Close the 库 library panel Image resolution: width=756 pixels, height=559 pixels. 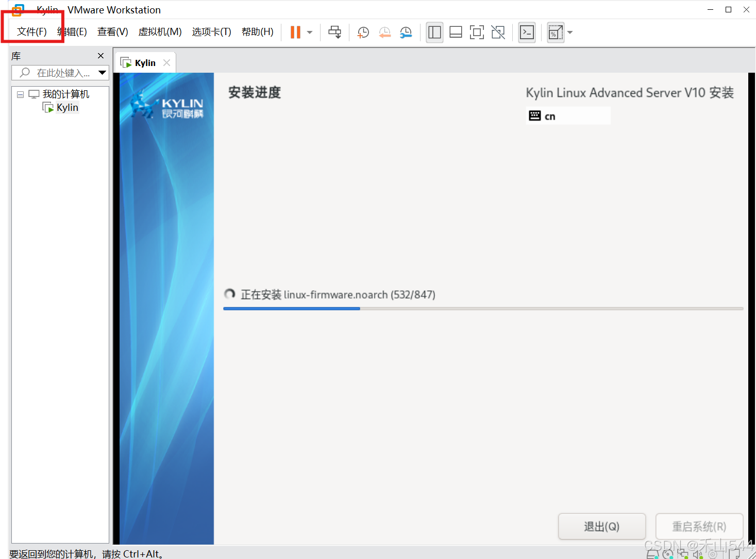[100, 56]
